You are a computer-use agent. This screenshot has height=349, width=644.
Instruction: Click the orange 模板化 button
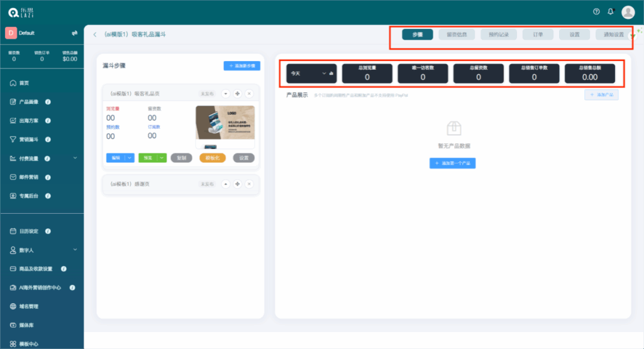click(x=212, y=158)
